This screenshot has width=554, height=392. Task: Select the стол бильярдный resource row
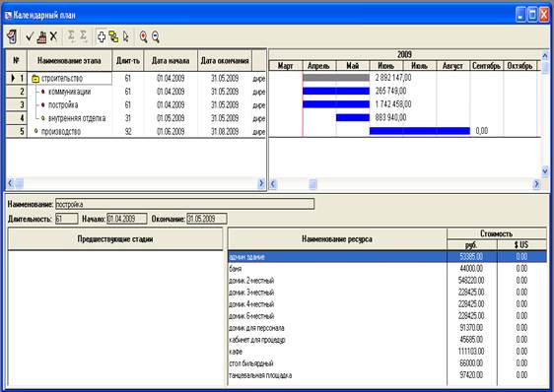click(387, 363)
